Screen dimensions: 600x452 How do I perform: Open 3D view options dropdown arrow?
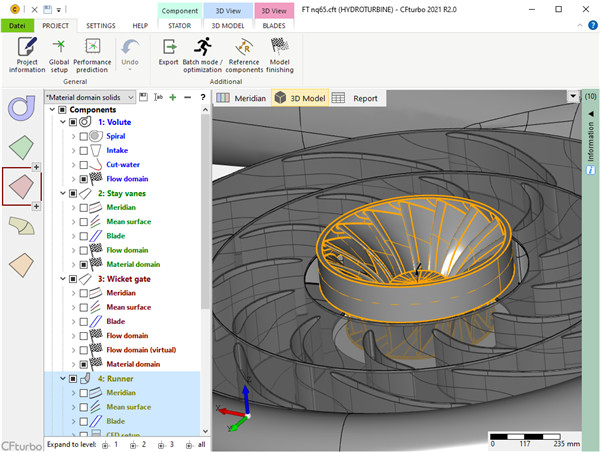(x=573, y=96)
